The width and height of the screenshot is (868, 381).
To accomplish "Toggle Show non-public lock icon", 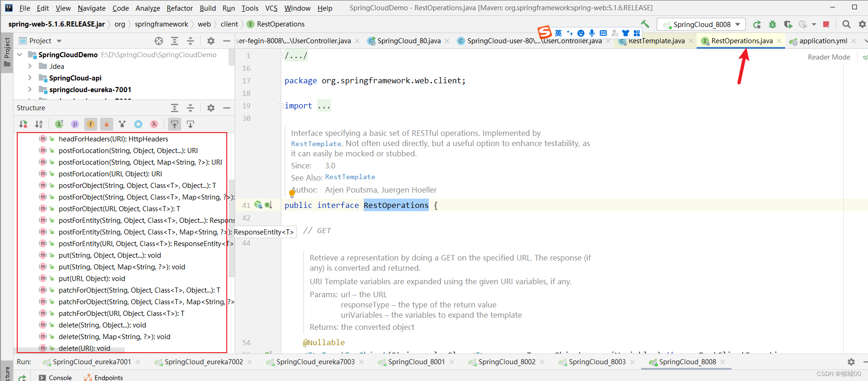I will point(107,124).
